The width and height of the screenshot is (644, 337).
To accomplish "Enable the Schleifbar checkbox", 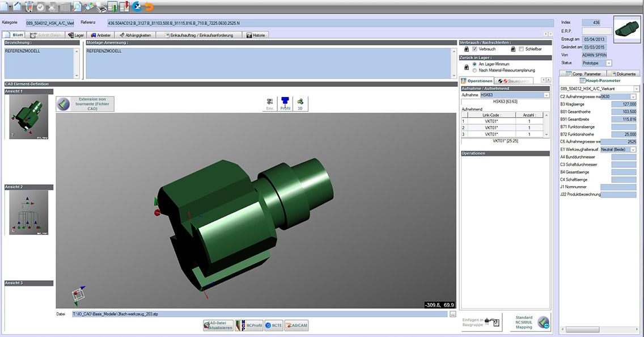I will point(520,49).
